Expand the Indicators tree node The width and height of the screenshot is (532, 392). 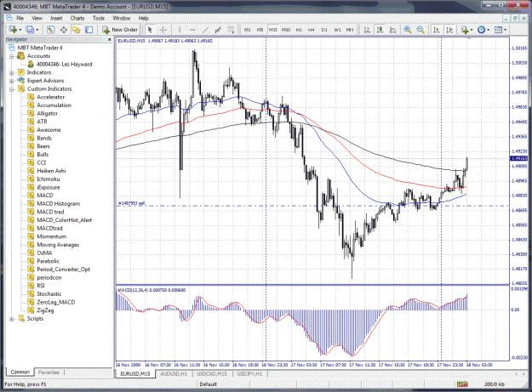12,72
